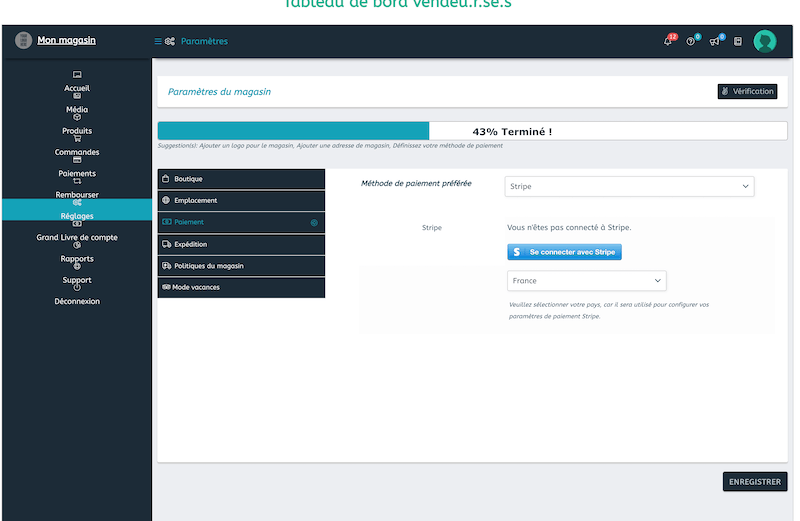The height and width of the screenshot is (521, 800).
Task: Open the knowledge base book icon
Action: pos(738,41)
